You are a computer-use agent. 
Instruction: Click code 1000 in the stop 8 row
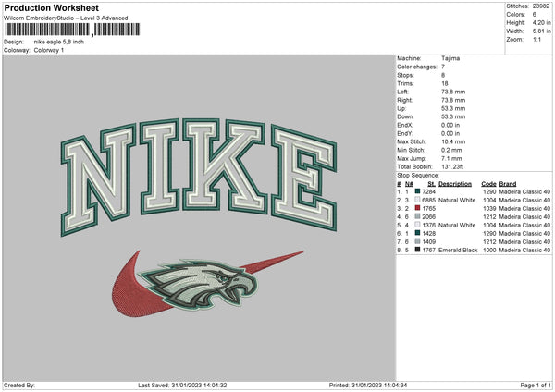coord(489,250)
